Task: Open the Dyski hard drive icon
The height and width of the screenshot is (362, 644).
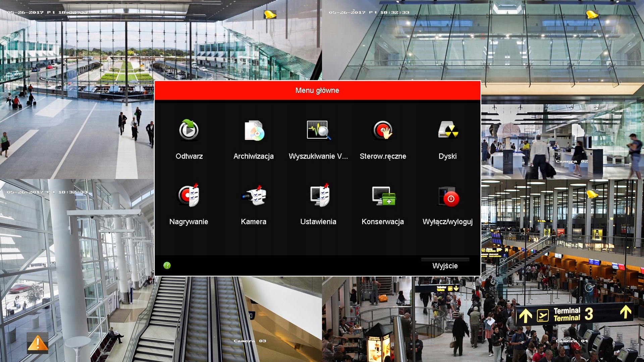Action: click(447, 130)
